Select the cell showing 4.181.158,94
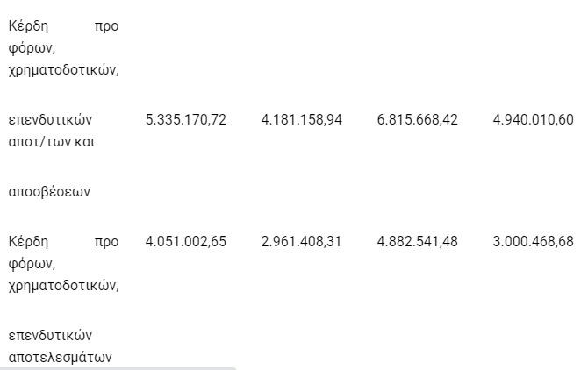588x370 pixels. pos(302,120)
